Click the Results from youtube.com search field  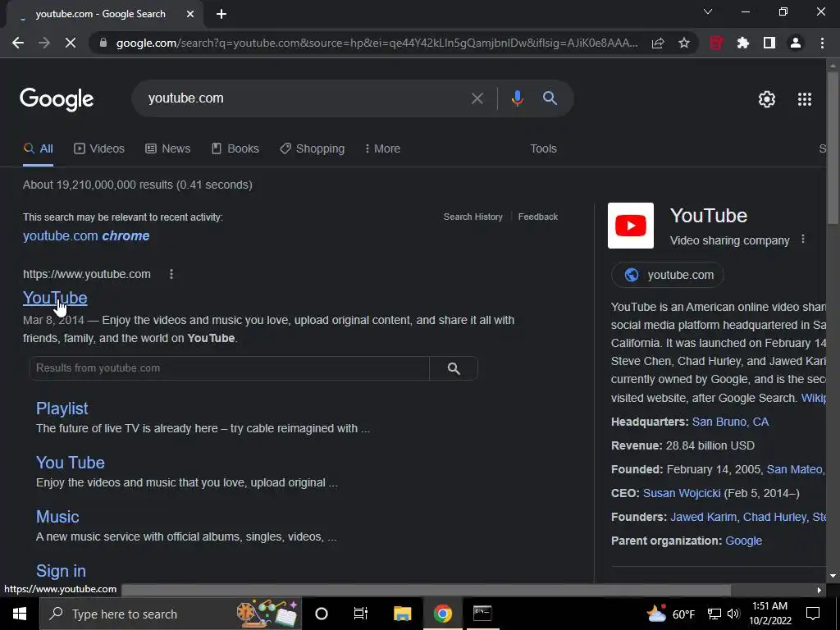(230, 368)
